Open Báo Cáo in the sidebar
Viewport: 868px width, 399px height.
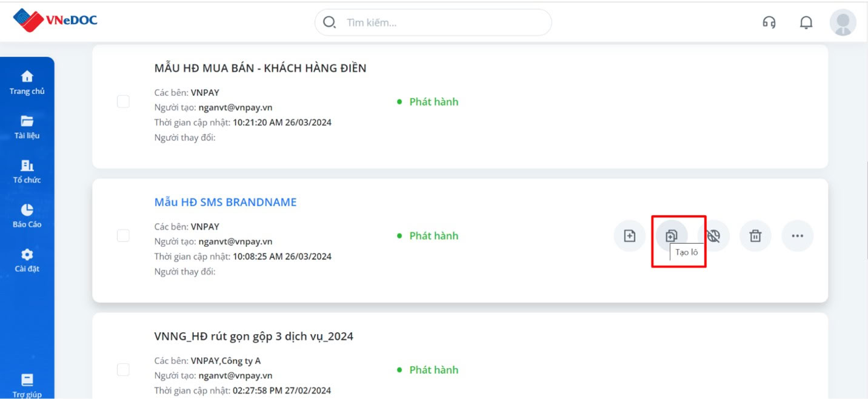pos(27,216)
